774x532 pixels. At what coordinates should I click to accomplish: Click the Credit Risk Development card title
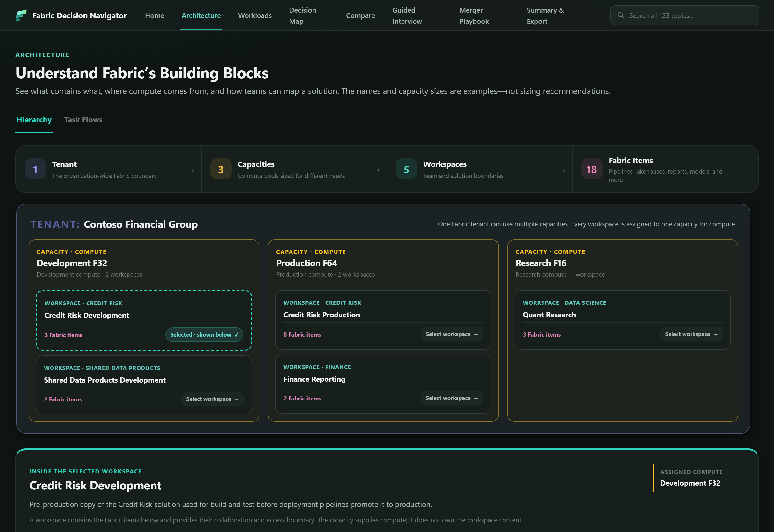pos(87,315)
